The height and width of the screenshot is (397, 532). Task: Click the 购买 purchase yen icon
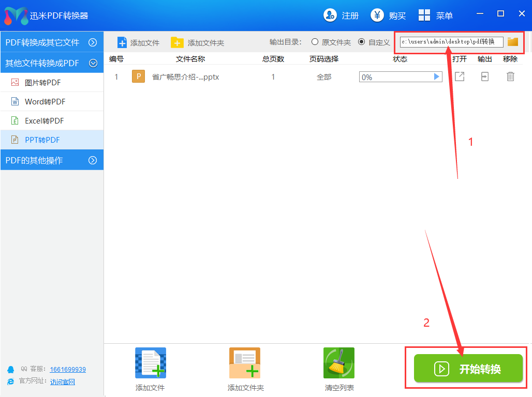click(x=377, y=16)
